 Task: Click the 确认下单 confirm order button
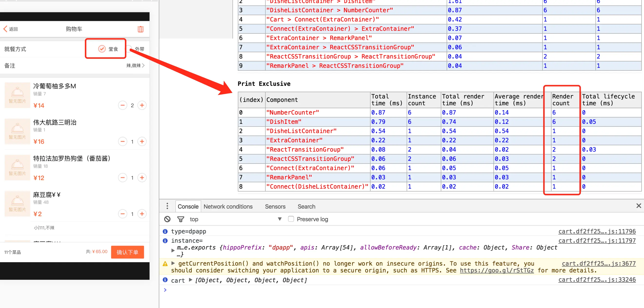127,252
